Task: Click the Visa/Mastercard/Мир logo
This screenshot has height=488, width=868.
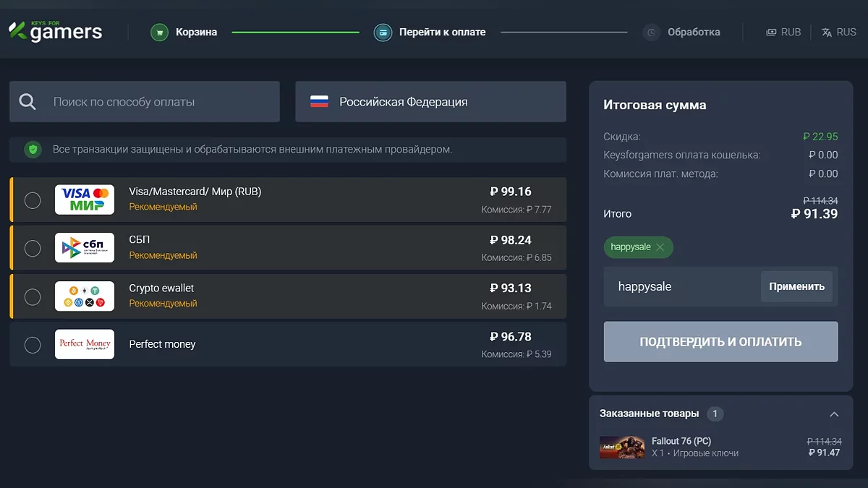Action: pyautogui.click(x=85, y=200)
